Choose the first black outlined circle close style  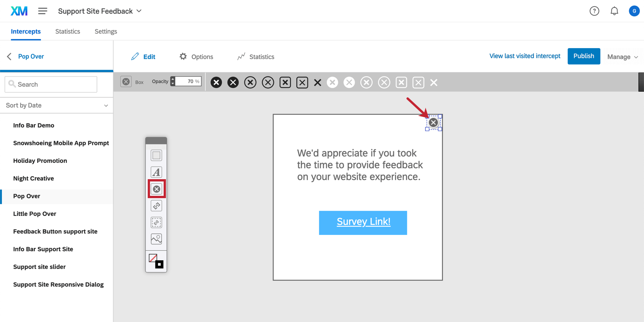[x=250, y=82]
